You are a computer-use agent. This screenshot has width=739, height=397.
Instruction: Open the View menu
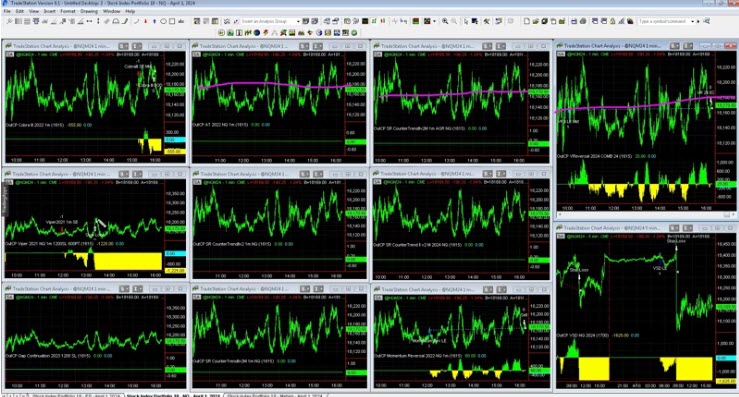(34, 11)
